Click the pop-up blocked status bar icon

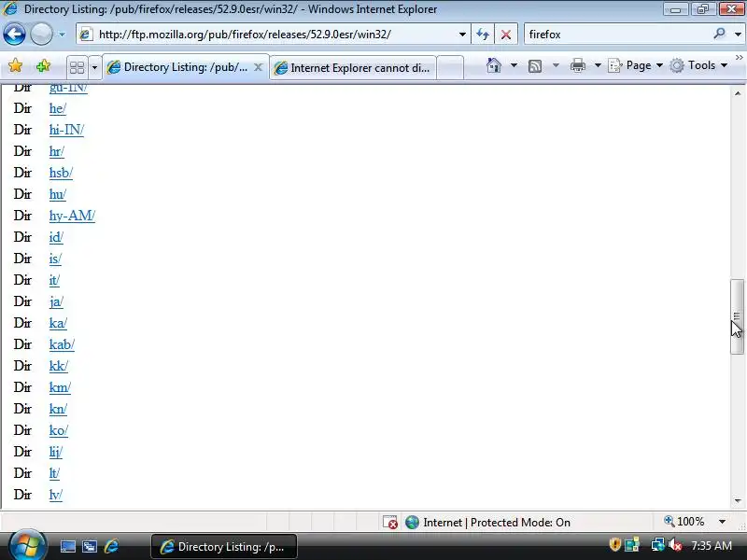(x=389, y=523)
